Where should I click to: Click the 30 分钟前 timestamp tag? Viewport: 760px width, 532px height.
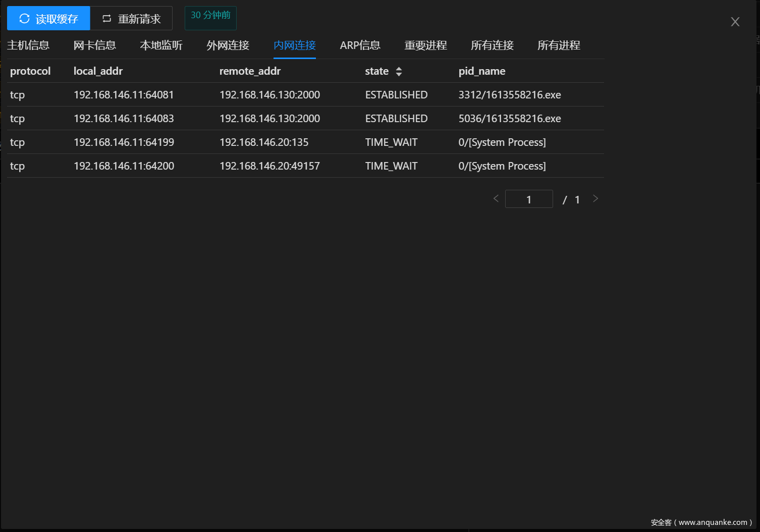click(210, 16)
